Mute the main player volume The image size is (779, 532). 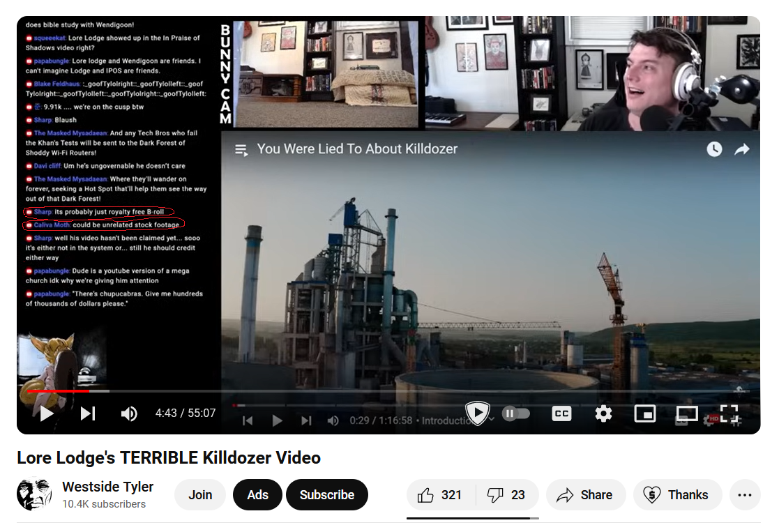coord(129,413)
